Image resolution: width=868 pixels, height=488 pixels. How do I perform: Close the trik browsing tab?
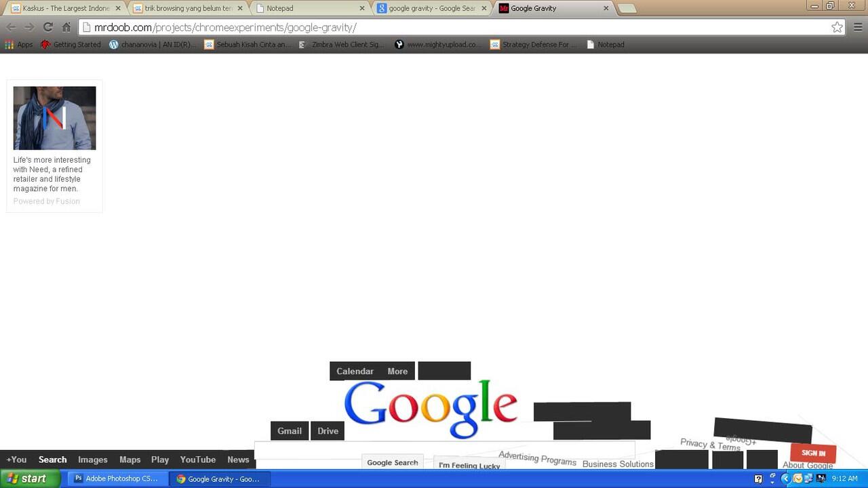[x=239, y=8]
